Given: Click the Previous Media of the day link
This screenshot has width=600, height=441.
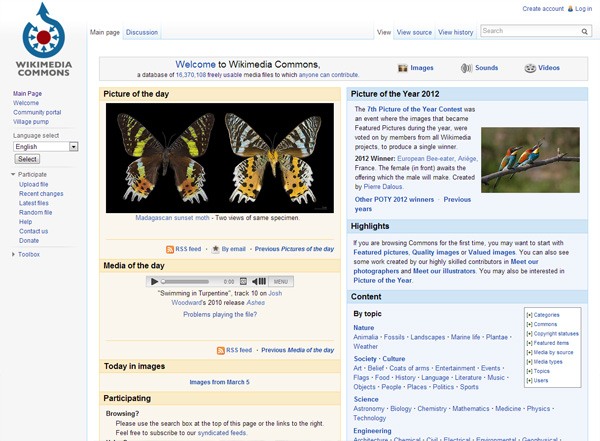Looking at the screenshot, I should 298,350.
